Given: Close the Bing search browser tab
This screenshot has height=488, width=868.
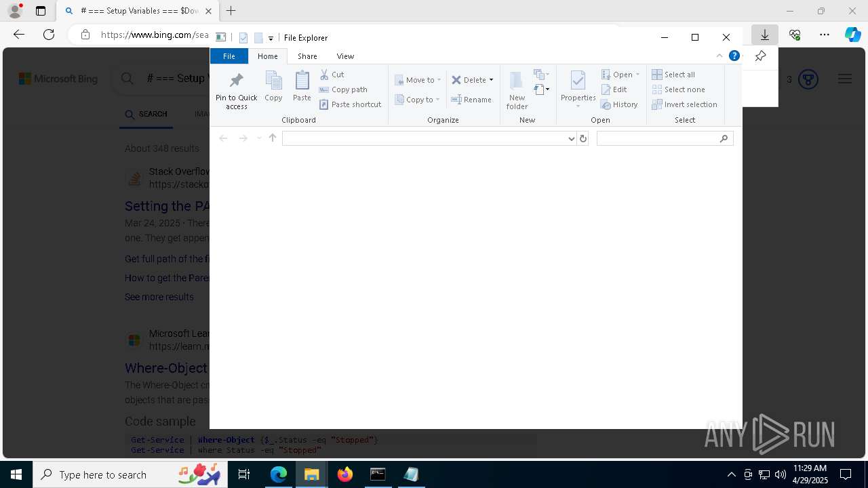Looking at the screenshot, I should (208, 11).
